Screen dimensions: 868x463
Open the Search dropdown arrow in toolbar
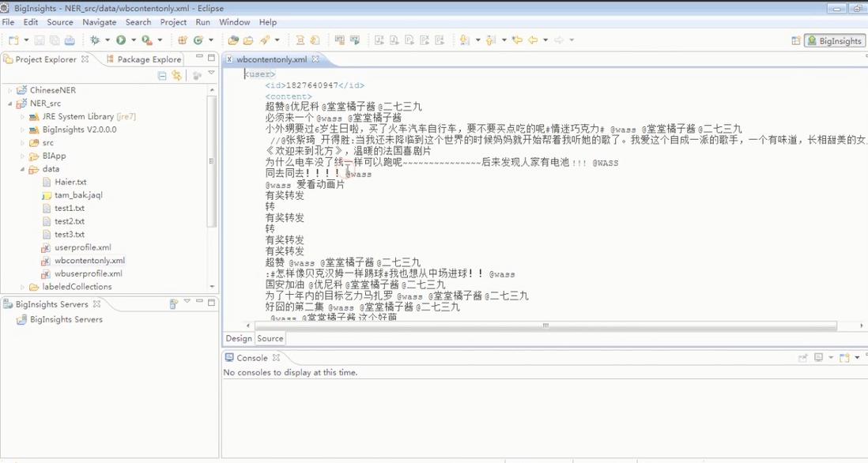[277, 40]
